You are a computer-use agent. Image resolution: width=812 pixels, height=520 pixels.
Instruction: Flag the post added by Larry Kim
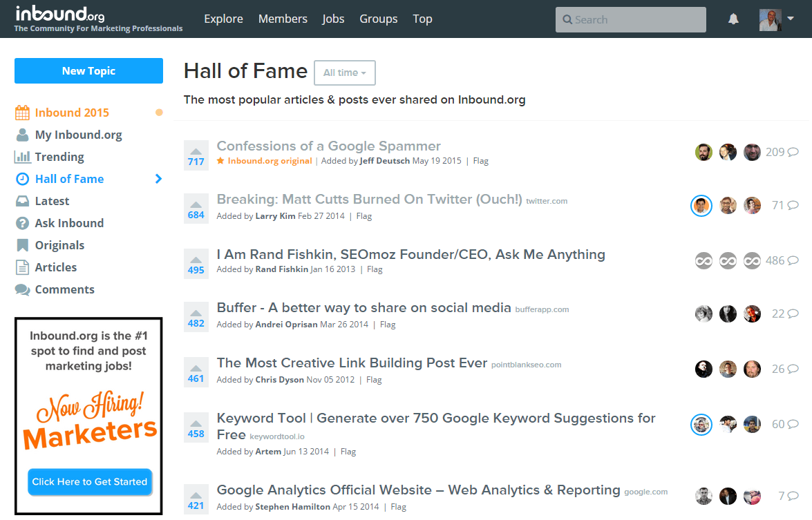[x=364, y=215]
